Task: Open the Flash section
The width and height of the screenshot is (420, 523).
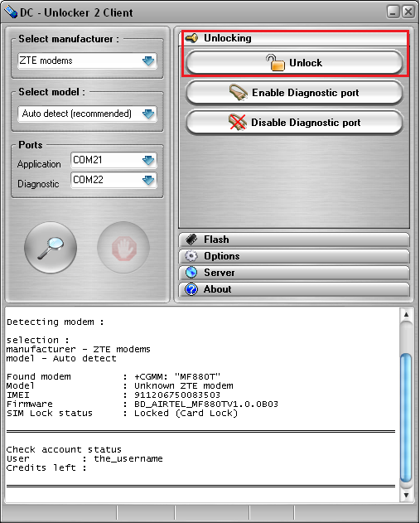Action: click(x=294, y=240)
